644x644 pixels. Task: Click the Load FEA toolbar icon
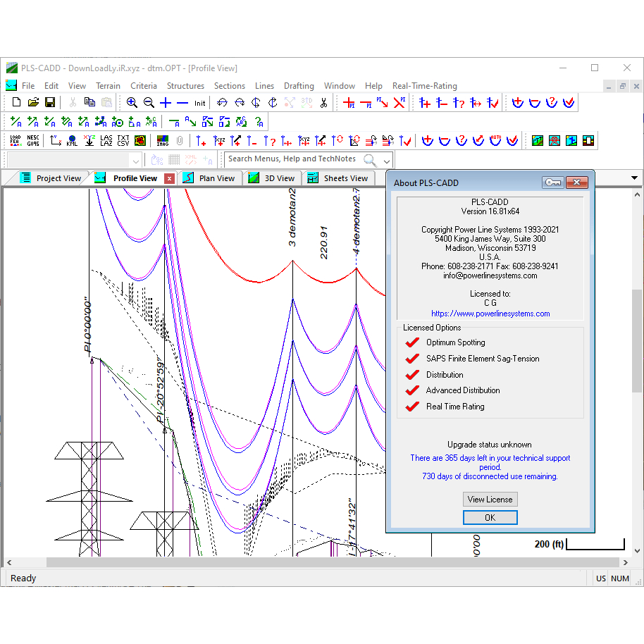click(16, 140)
